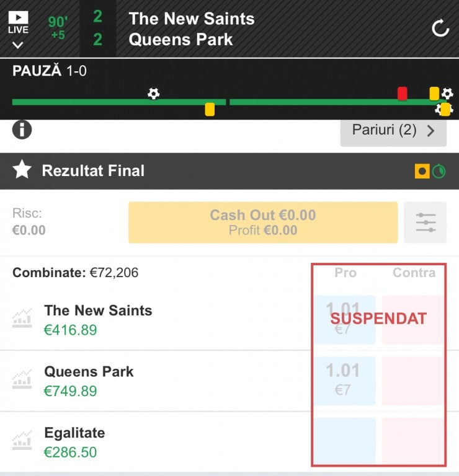
Task: Click the Contra cell for Egalitate
Action: pyautogui.click(x=413, y=441)
